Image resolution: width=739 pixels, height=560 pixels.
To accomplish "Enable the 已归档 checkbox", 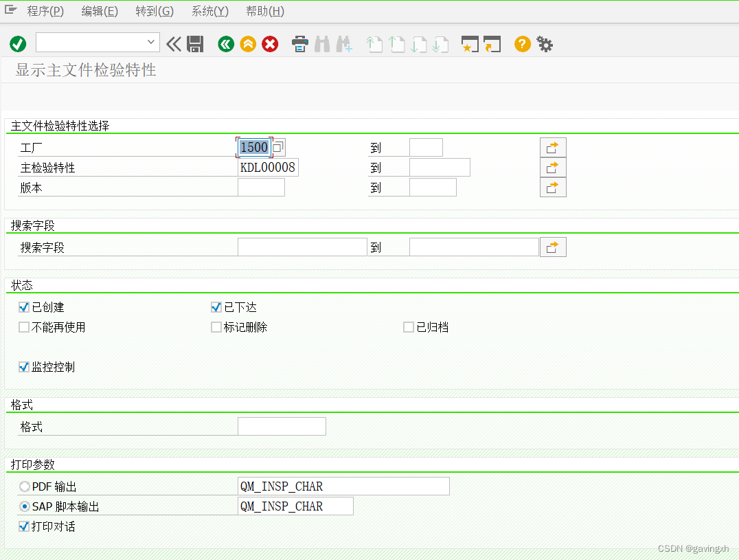I will [x=409, y=327].
